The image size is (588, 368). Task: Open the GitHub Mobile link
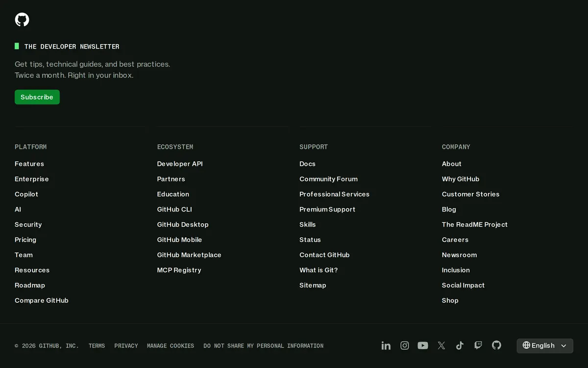pyautogui.click(x=179, y=240)
